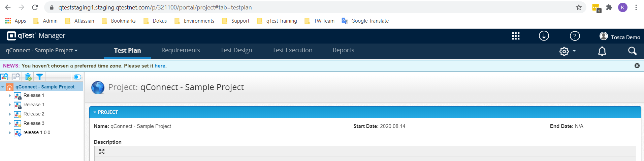Click the Release 2 release icon
Viewport: 644px width, 161px height.
(18, 114)
